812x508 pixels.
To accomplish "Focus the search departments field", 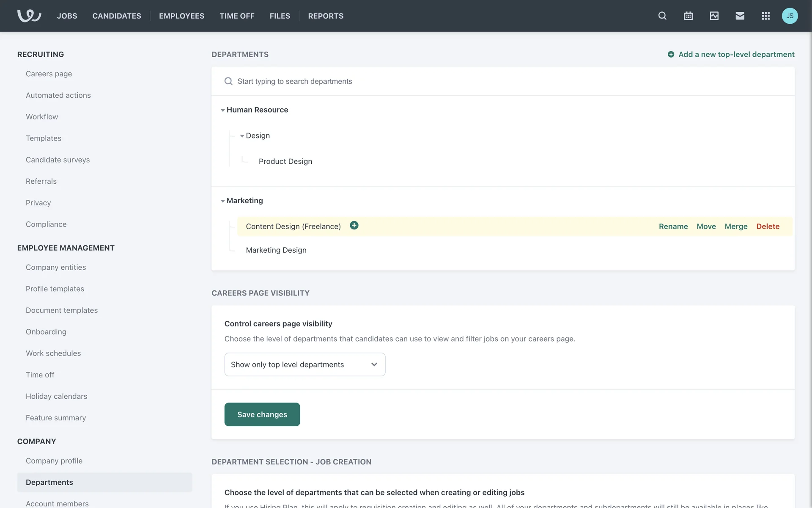I will pos(294,81).
